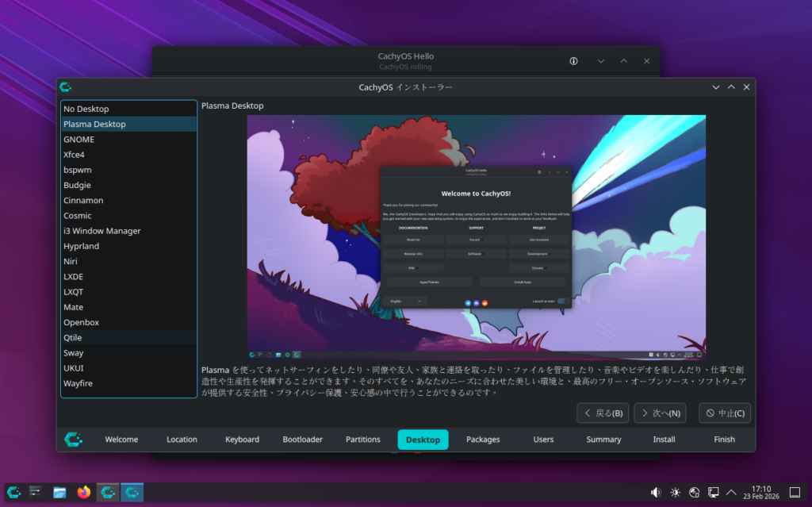Open the network tray icon
This screenshot has width=812, height=507.
pos(714,493)
